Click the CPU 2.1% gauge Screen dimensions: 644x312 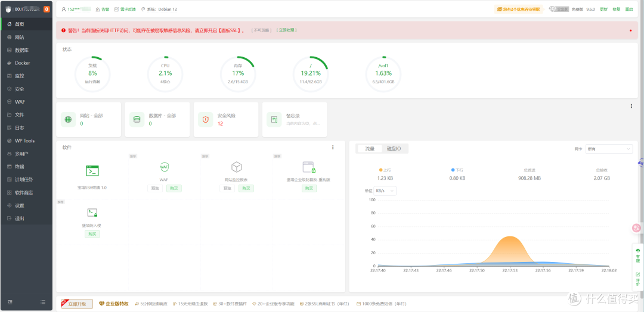pos(165,74)
